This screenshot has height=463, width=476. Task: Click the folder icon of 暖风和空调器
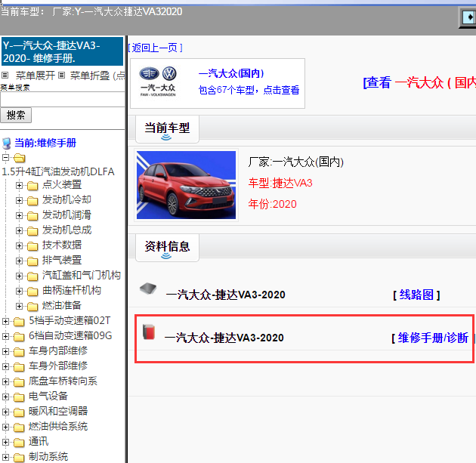click(19, 412)
